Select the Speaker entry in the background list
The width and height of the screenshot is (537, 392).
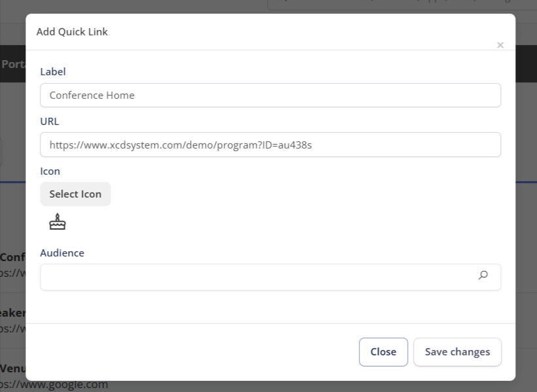pos(12,313)
